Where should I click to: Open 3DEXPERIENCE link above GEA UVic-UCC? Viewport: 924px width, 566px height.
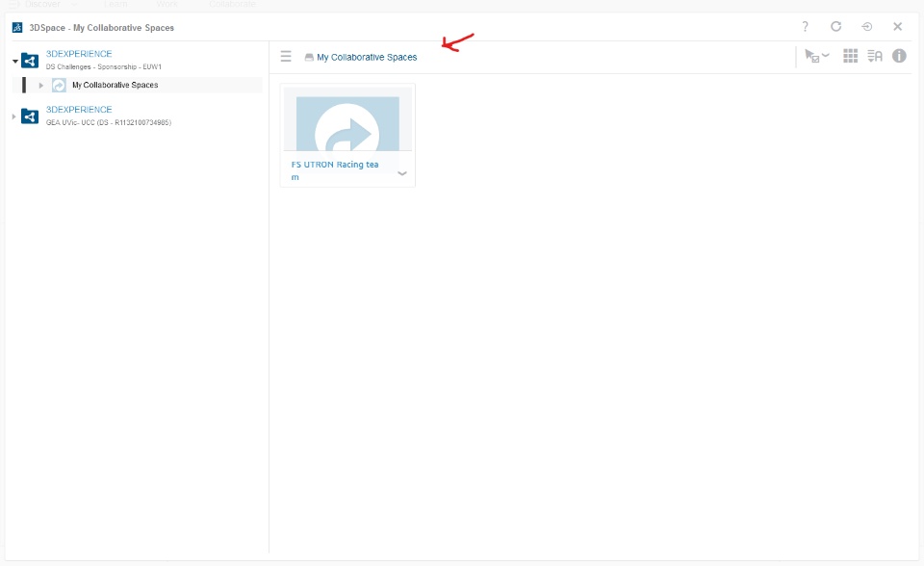tap(79, 110)
